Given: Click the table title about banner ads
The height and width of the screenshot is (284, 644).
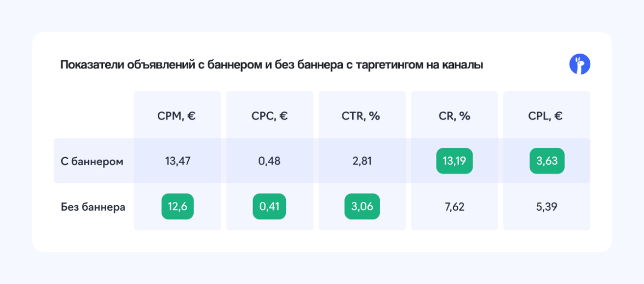Looking at the screenshot, I should point(272,65).
